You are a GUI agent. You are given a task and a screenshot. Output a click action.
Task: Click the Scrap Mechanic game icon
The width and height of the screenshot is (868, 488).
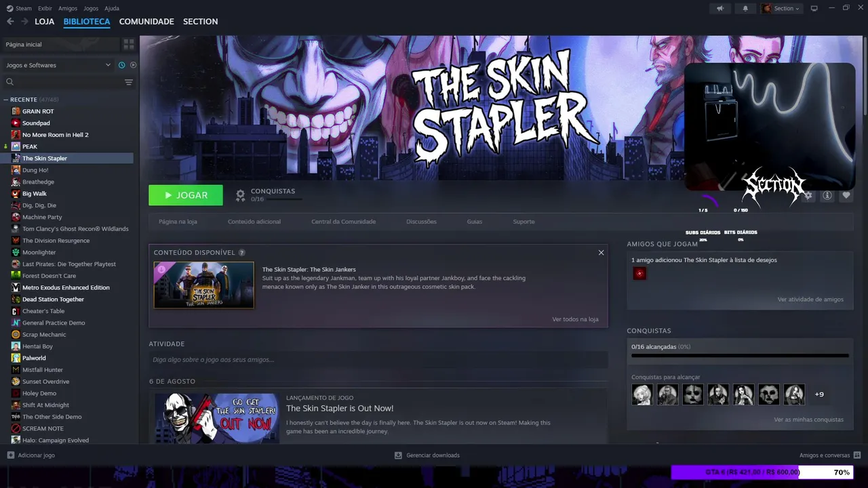pyautogui.click(x=16, y=334)
